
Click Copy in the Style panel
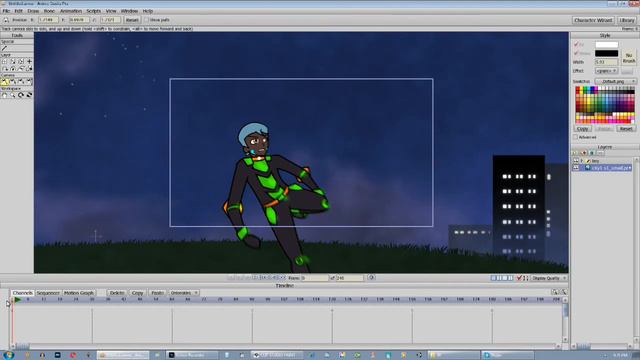tap(582, 128)
